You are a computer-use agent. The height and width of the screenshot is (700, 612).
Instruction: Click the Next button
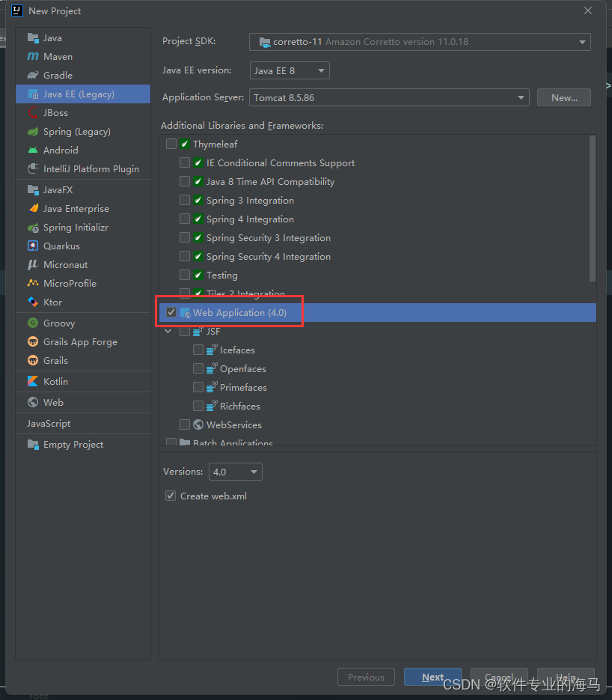pyautogui.click(x=432, y=677)
